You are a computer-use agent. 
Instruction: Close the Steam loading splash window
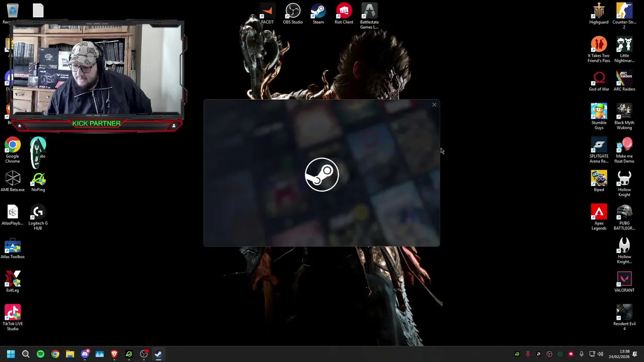(x=434, y=105)
